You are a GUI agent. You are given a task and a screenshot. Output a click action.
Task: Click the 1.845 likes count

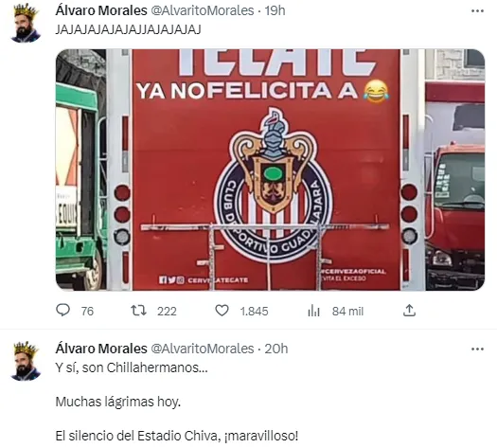255,312
